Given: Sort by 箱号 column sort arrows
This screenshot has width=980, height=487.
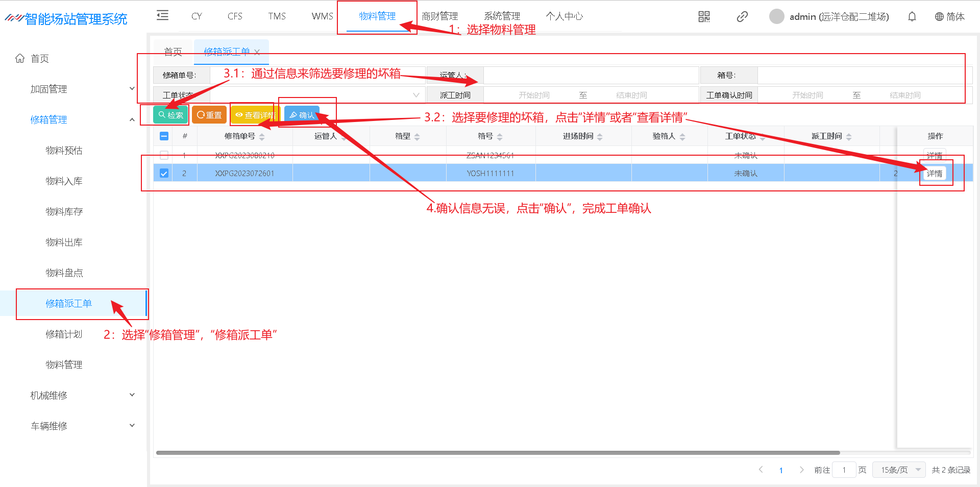Looking at the screenshot, I should coord(500,137).
